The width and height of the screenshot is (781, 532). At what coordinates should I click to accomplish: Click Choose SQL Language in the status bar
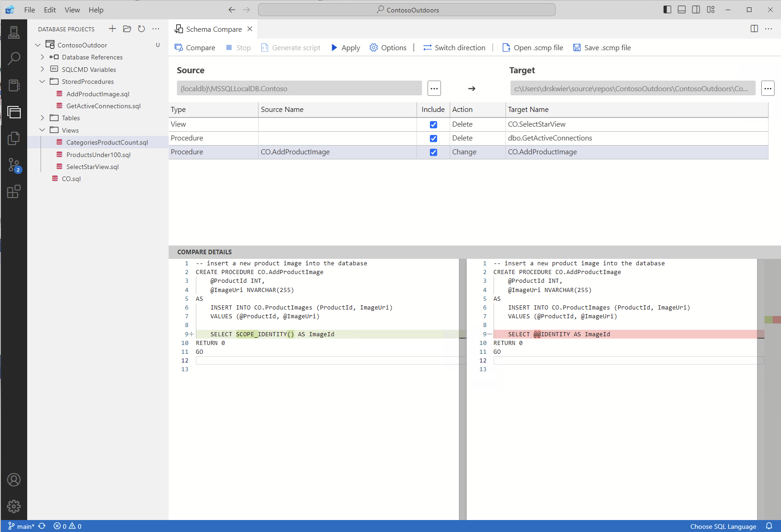coord(722,526)
